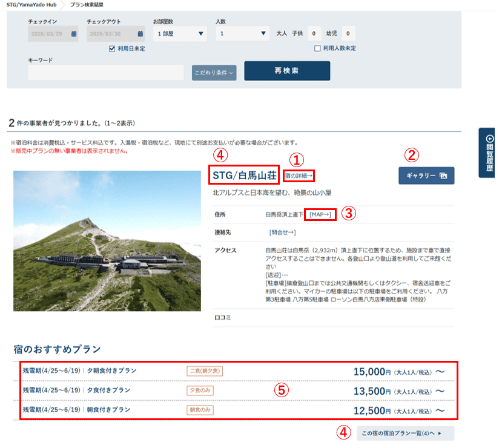Toggle the 利用日未定 checkbox
This screenshot has width=502, height=448.
[112, 48]
